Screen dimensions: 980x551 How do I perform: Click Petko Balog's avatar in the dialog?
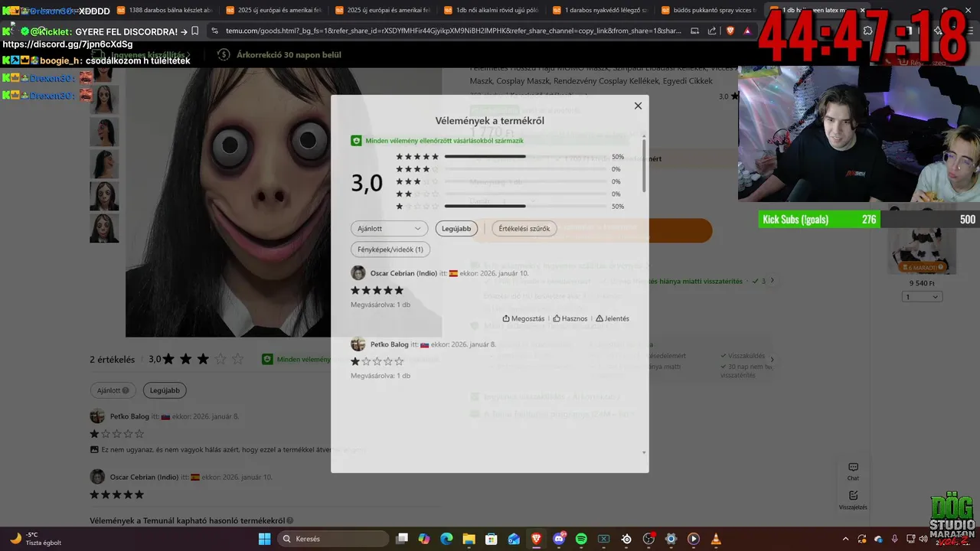[x=358, y=344]
